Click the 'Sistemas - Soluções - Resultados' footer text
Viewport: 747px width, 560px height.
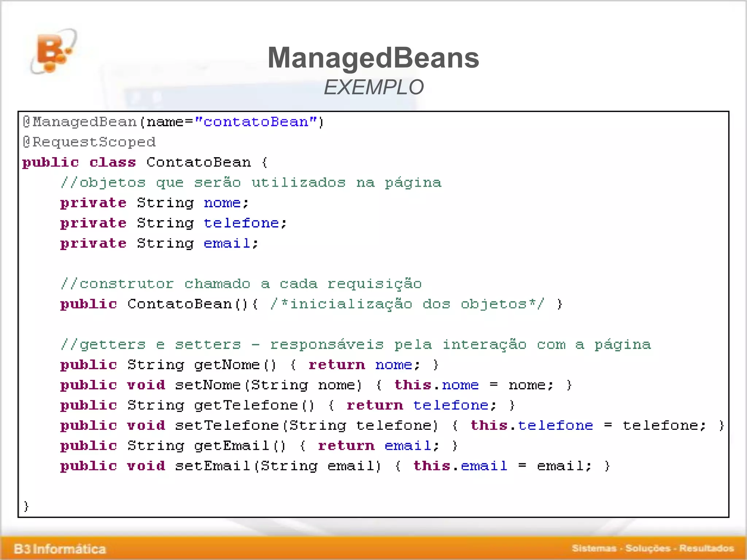point(653,548)
